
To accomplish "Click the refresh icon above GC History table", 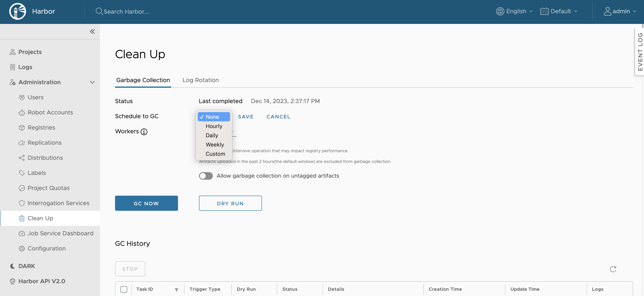I will click(613, 269).
